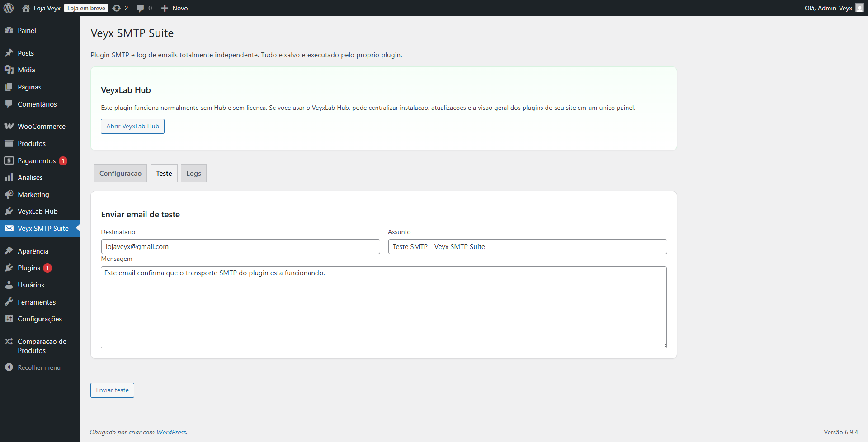
Task: Switch to the Configuracao tab
Action: (x=120, y=173)
